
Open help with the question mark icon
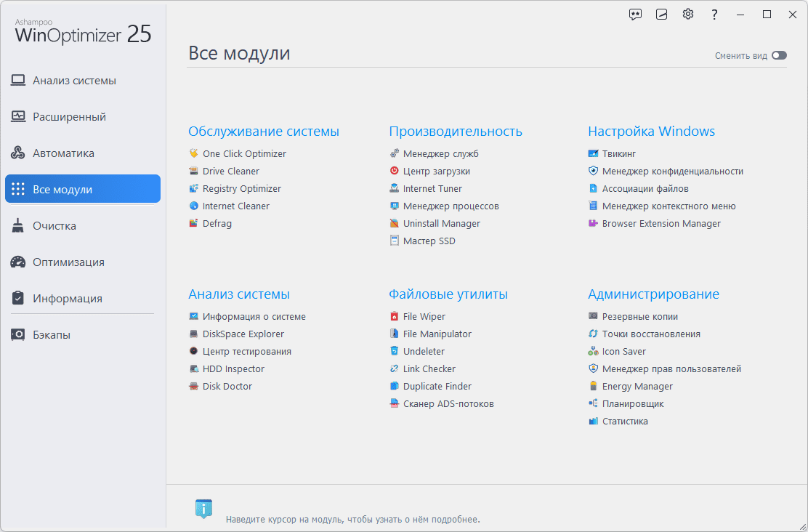tap(714, 15)
